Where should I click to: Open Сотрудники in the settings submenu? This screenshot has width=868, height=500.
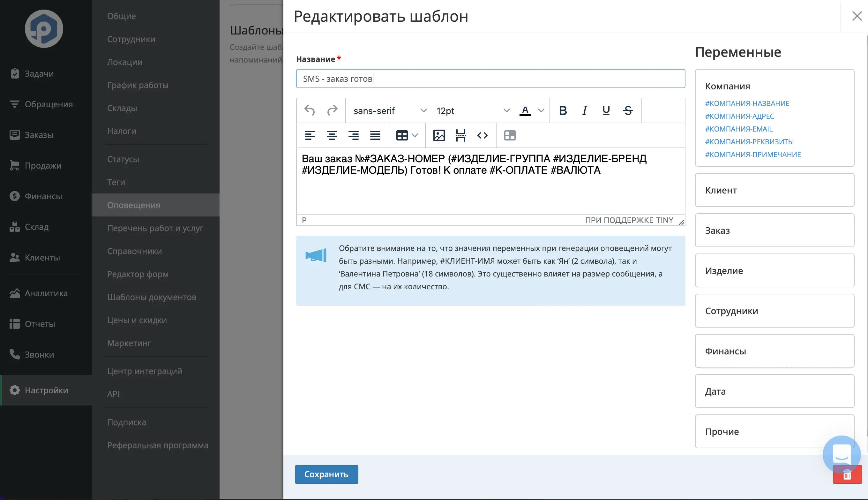click(x=156, y=39)
